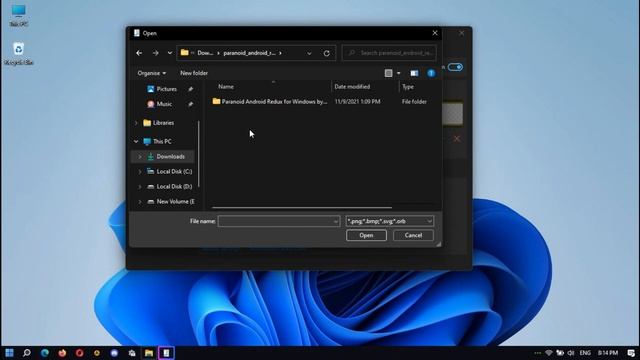The width and height of the screenshot is (640, 360).
Task: Click the folder icon in the address bar
Action: (184, 53)
